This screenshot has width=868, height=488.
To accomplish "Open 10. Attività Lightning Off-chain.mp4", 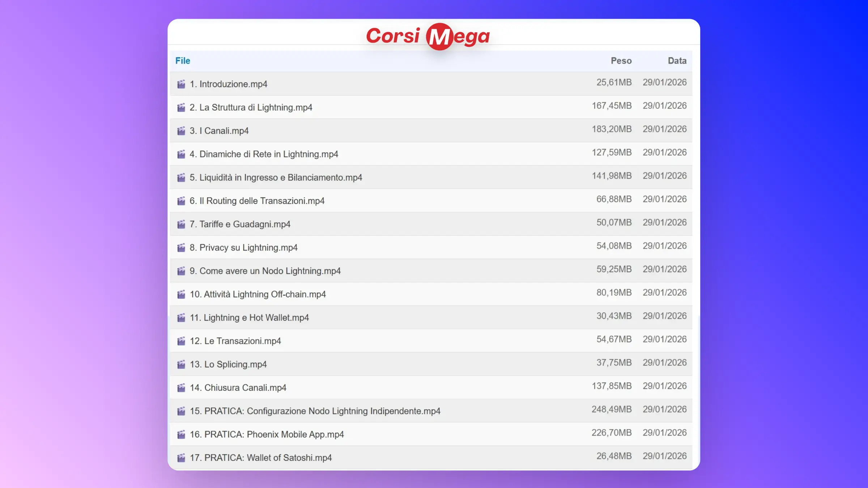I will pyautogui.click(x=258, y=294).
